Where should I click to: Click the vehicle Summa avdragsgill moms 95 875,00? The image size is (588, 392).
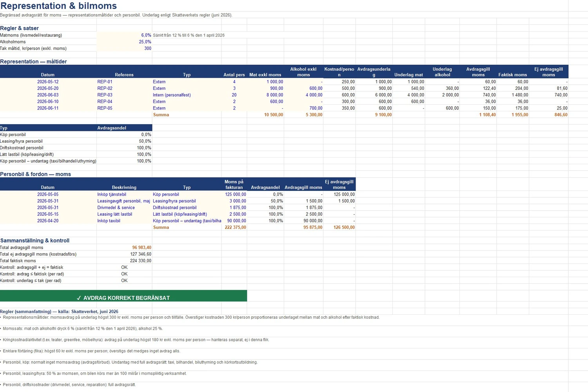click(x=303, y=227)
